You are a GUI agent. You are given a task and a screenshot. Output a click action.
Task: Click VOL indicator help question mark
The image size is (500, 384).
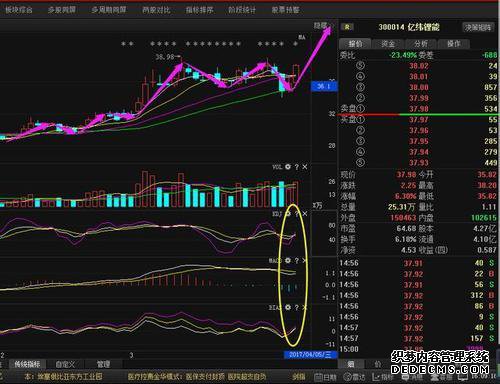point(296,167)
